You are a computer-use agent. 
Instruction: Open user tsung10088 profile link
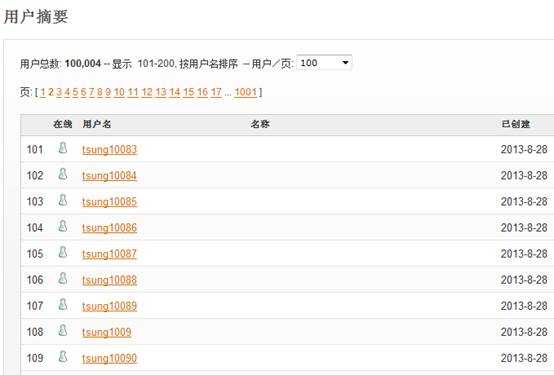tap(110, 280)
